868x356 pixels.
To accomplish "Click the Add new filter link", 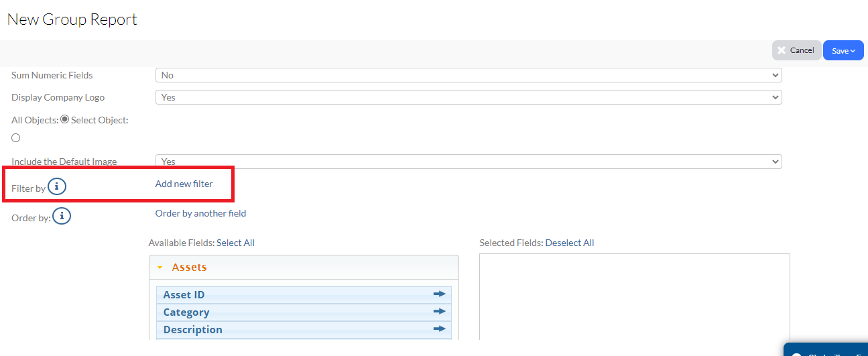I will pos(184,184).
